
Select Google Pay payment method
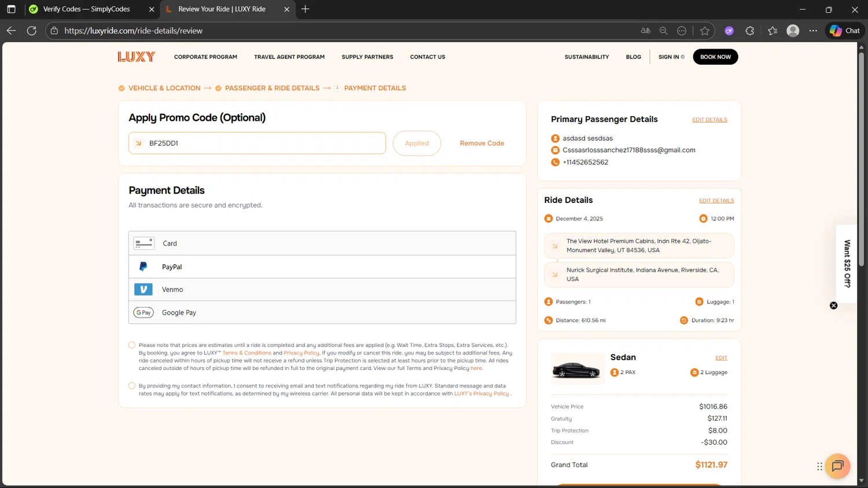click(322, 312)
